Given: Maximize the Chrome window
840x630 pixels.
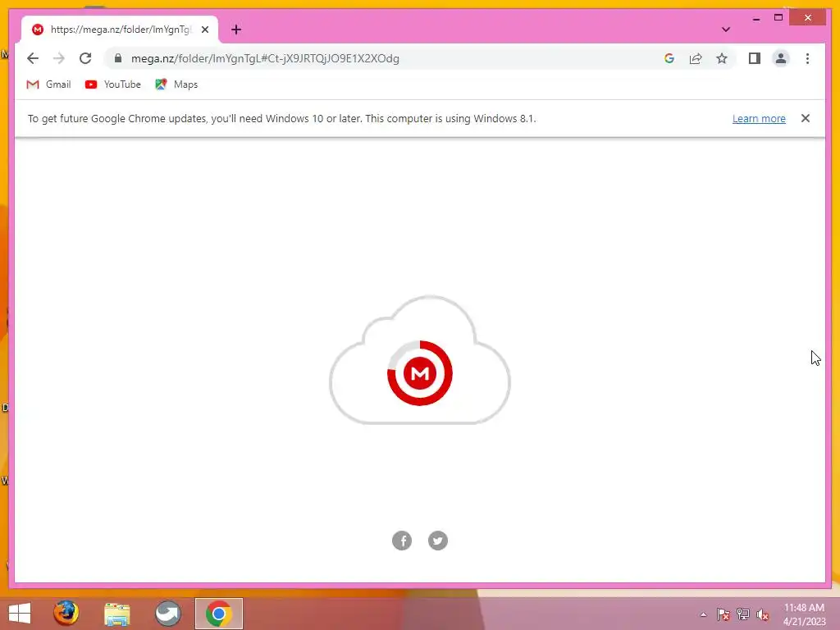Looking at the screenshot, I should tap(778, 18).
